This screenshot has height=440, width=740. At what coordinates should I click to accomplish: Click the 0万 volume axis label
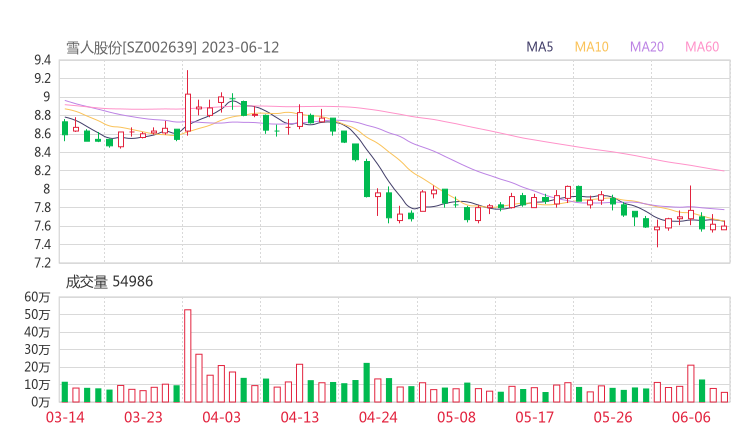tap(41, 402)
